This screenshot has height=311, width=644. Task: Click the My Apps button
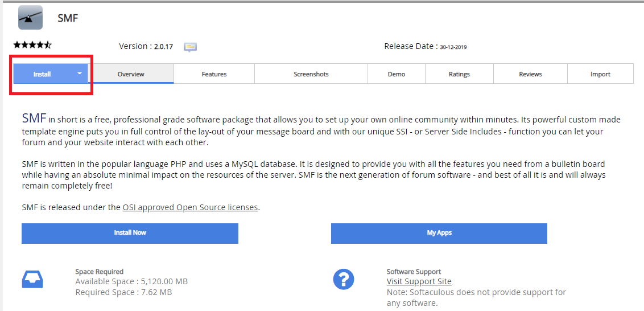point(439,234)
